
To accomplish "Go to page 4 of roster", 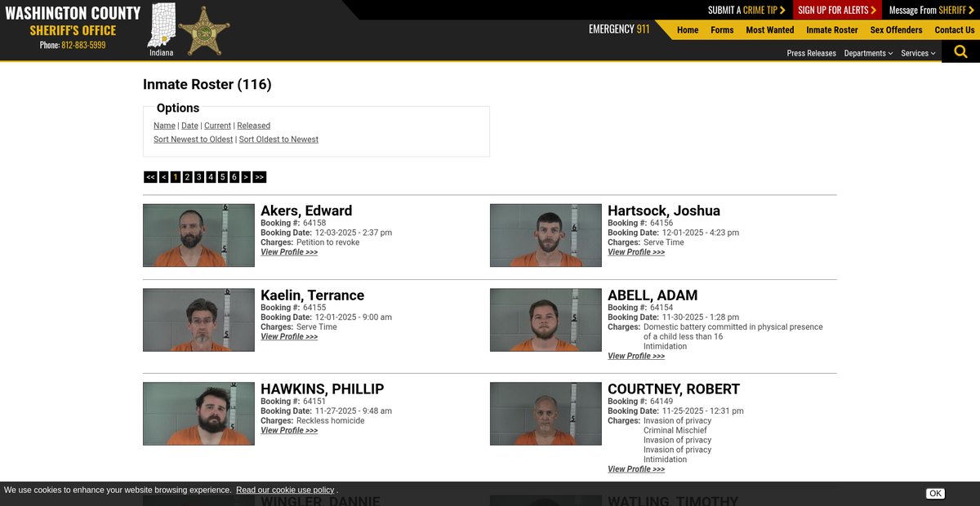I will coord(211,177).
